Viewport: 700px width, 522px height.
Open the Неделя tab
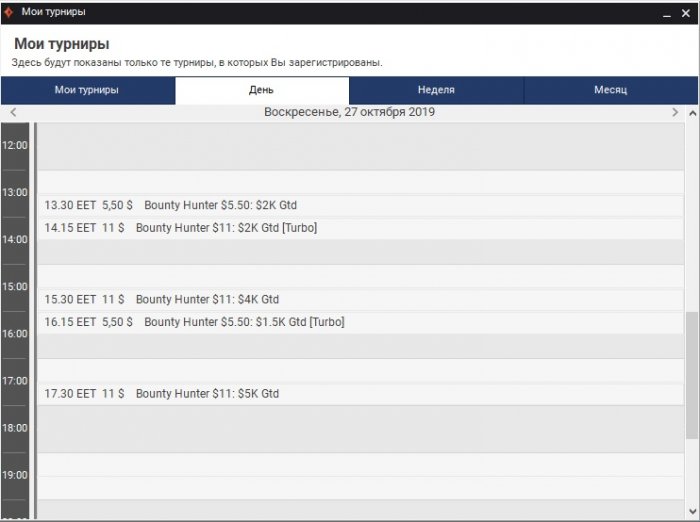(436, 90)
